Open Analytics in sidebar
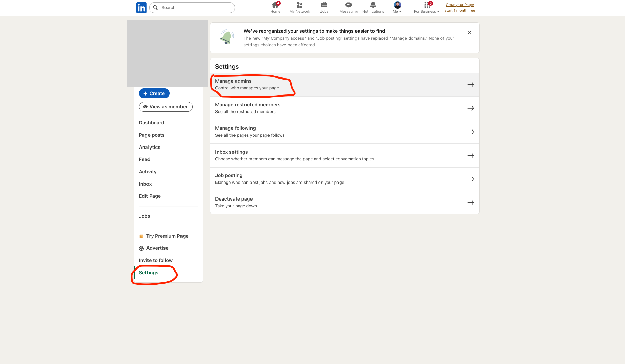This screenshot has width=625, height=364. point(150,147)
